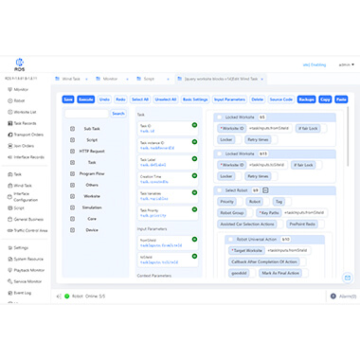Click the Select All button
The image size is (360, 360).
click(140, 99)
